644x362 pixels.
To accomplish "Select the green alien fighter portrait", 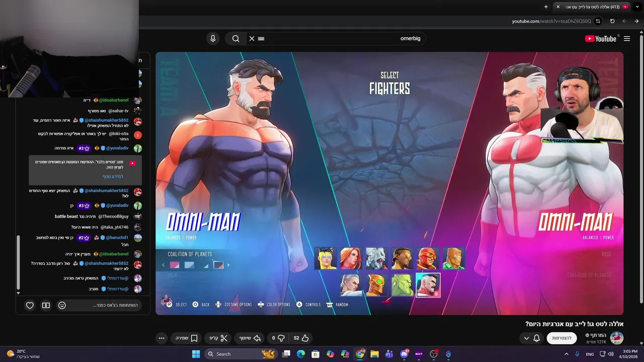I will tap(402, 285).
